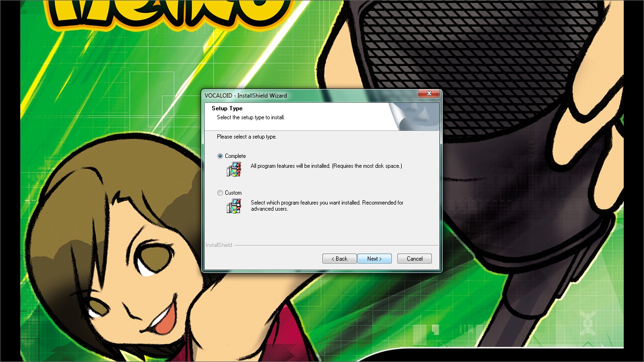Click the Complete setup installer icon
The height and width of the screenshot is (362, 644).
click(x=234, y=169)
